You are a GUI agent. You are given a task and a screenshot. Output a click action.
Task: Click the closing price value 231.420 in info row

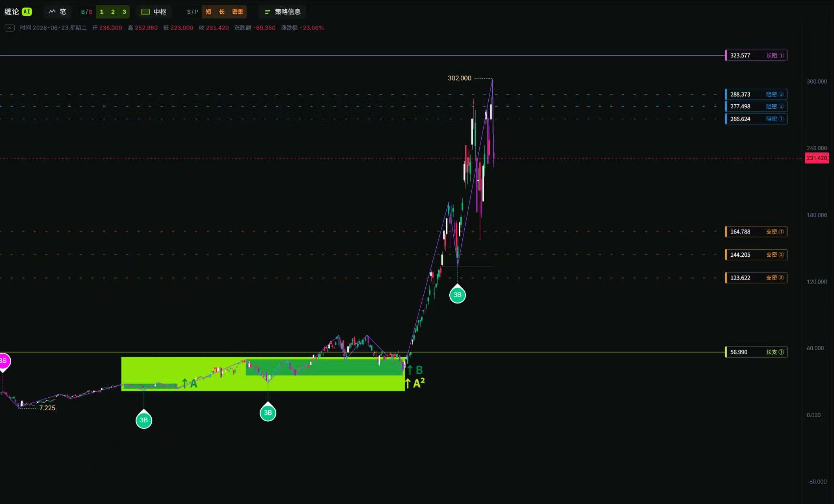pyautogui.click(x=217, y=28)
